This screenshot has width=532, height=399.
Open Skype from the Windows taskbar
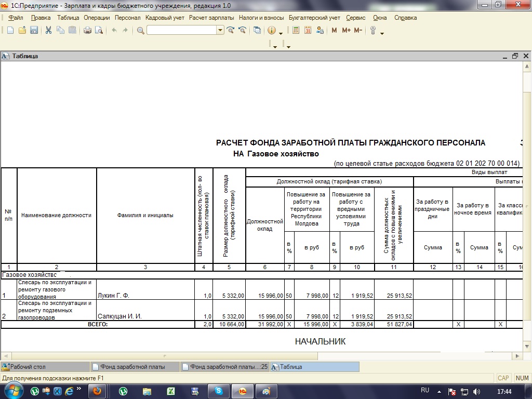coord(219,391)
